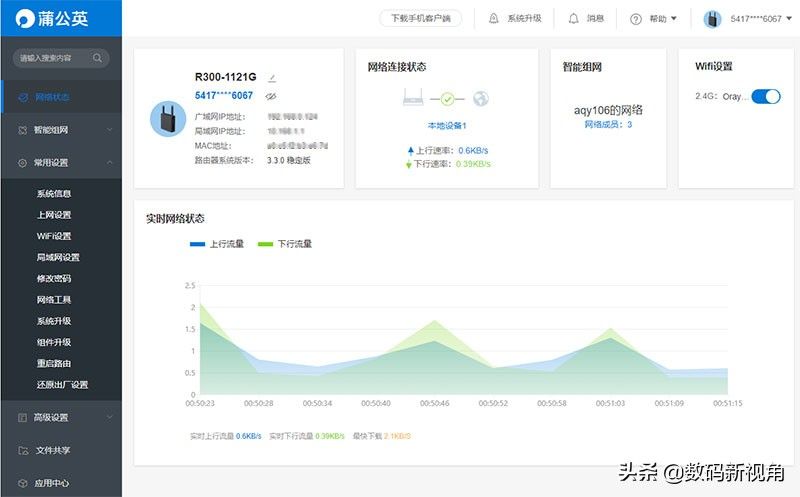
Task: Click the 蒲公英 logo
Action: pyautogui.click(x=52, y=18)
